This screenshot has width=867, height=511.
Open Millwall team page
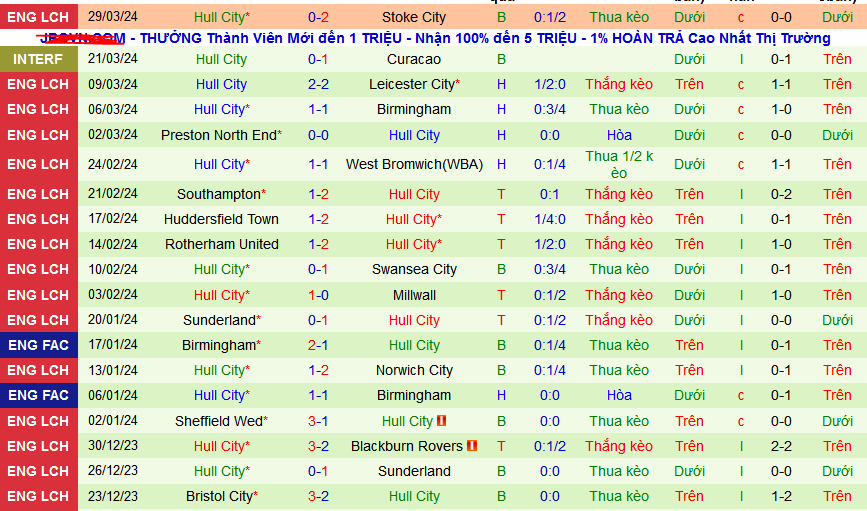click(x=414, y=295)
